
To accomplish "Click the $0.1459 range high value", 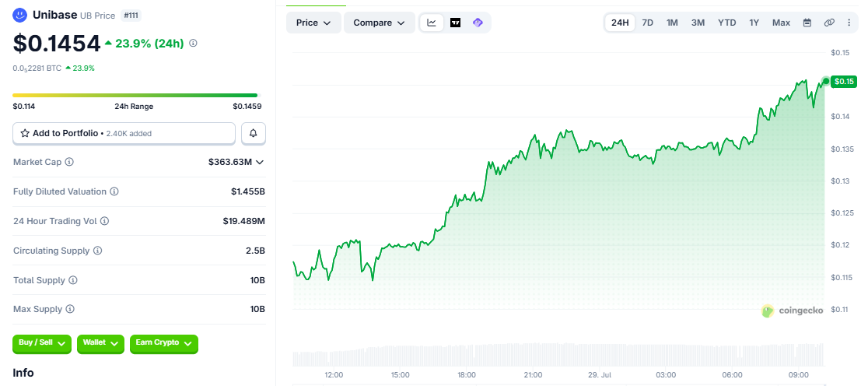I will (247, 107).
